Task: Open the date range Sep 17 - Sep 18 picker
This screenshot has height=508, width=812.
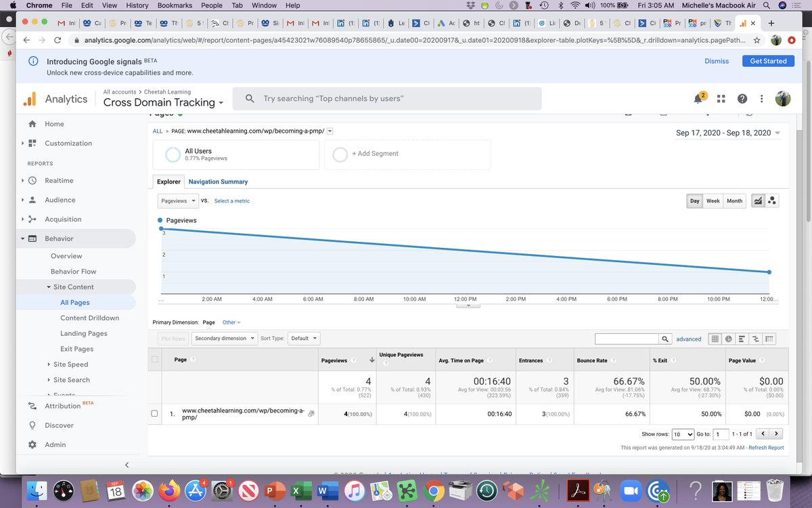Action: coord(727,133)
